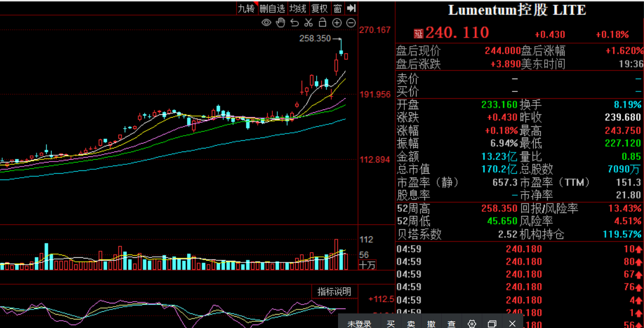The image size is (644, 328).
Task: Open 指标说明 indicator explanation
Action: click(334, 292)
